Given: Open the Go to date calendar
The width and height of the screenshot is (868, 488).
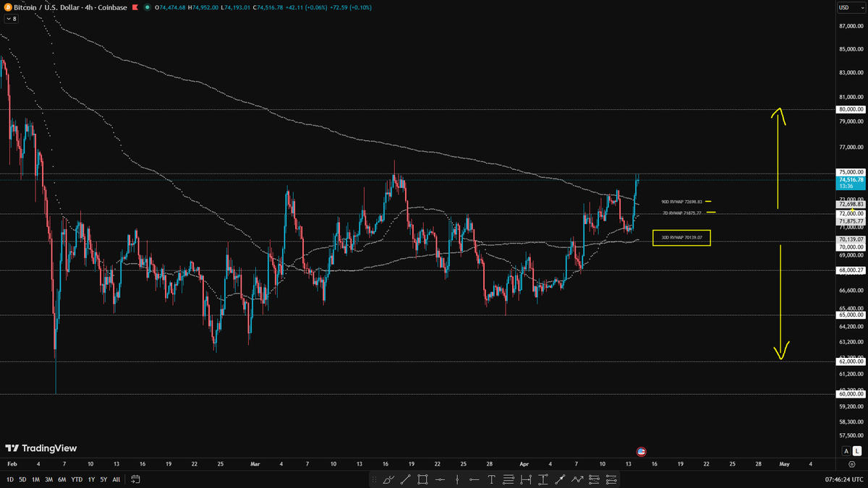Looking at the screenshot, I should pyautogui.click(x=136, y=479).
